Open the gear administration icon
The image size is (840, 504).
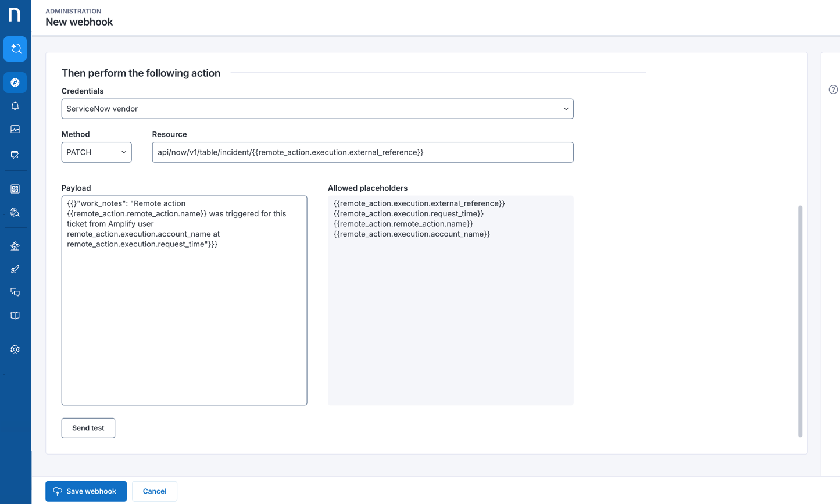click(15, 349)
